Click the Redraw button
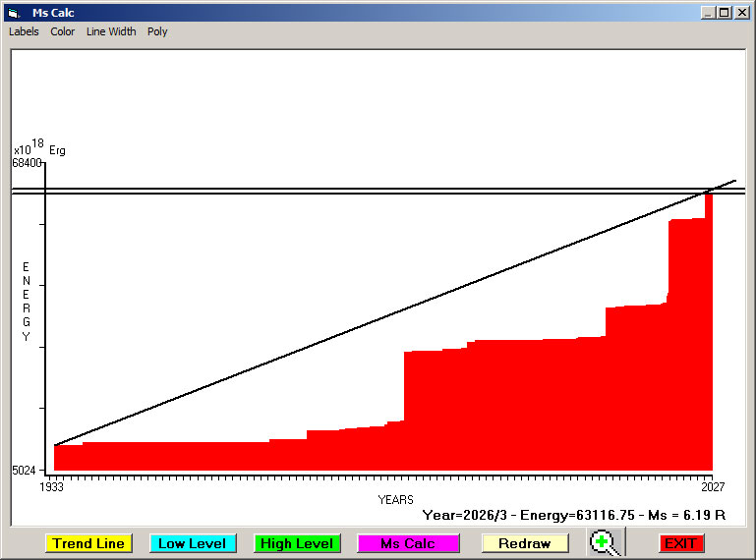Image resolution: width=756 pixels, height=560 pixels. [524, 543]
